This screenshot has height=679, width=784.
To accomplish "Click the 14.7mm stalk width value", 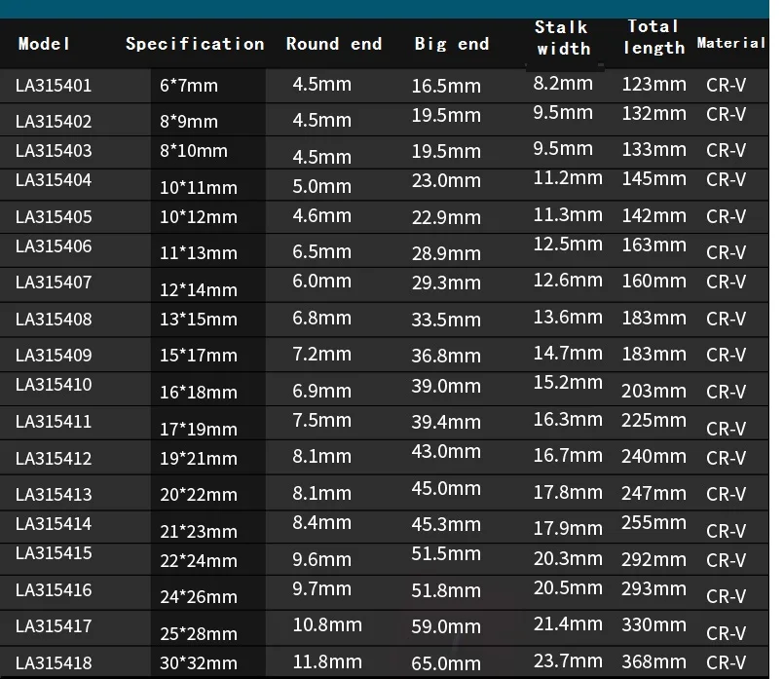I will tap(568, 354).
